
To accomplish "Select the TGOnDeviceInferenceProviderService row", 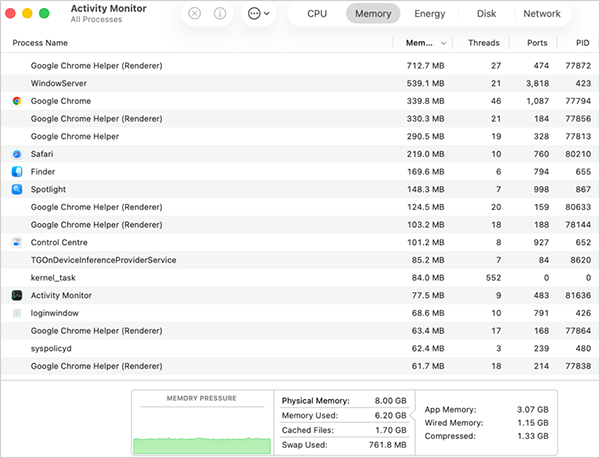I will (x=300, y=260).
